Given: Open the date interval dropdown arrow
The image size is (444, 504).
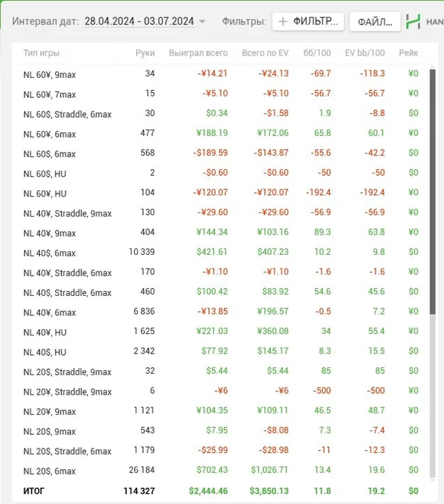Looking at the screenshot, I should pyautogui.click(x=202, y=22).
